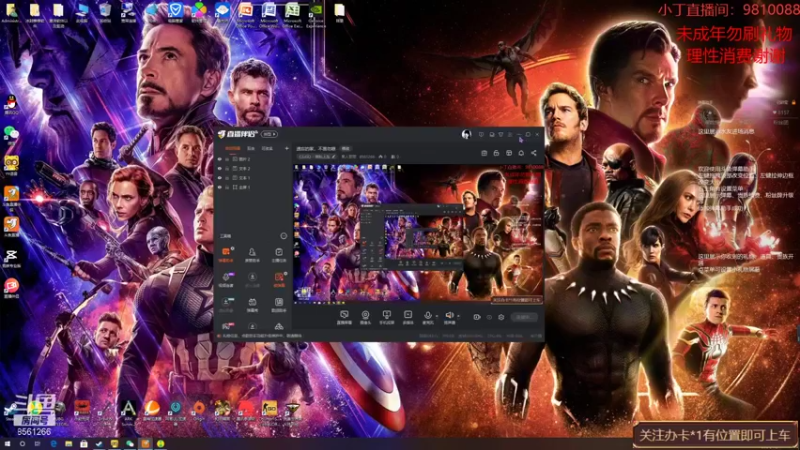Open the first orange toolbox tool

click(x=226, y=254)
